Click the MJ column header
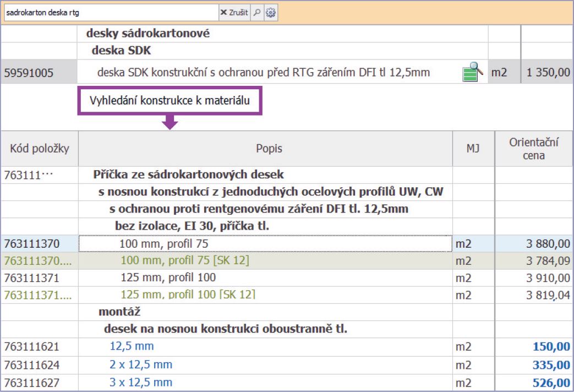Viewport: 574px width, 392px height. coord(473,149)
